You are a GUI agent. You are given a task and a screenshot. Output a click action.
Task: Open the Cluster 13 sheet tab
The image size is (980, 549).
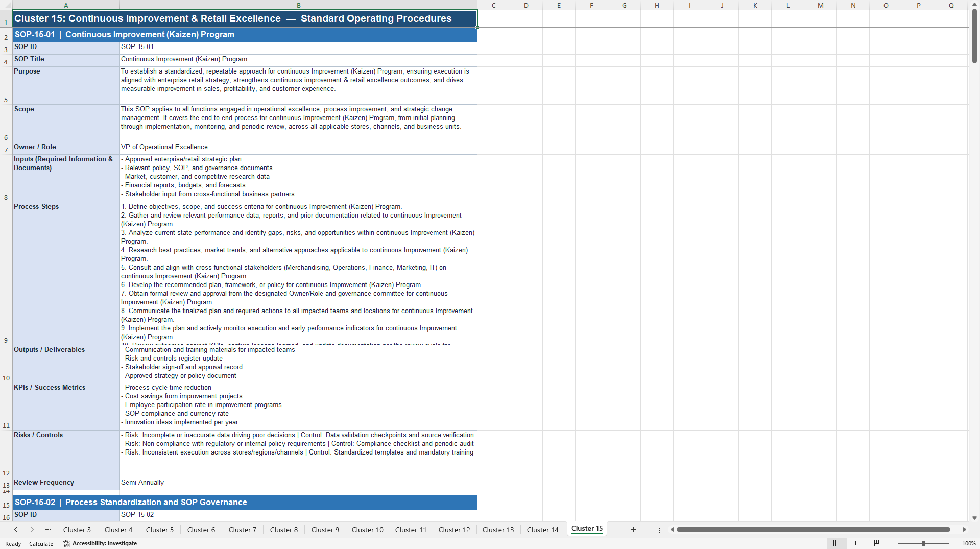pyautogui.click(x=498, y=530)
